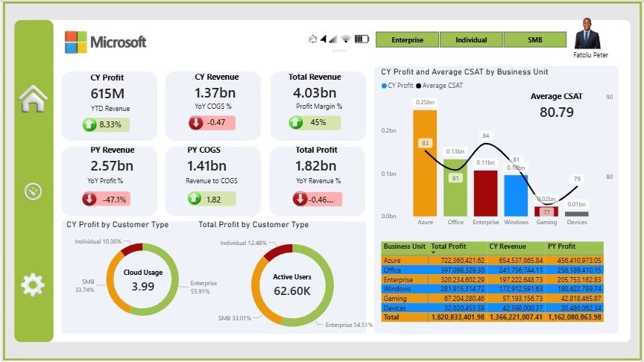Click the Cloud Usage 3.99 donut center
This screenshot has width=644, height=362.
coord(143,286)
